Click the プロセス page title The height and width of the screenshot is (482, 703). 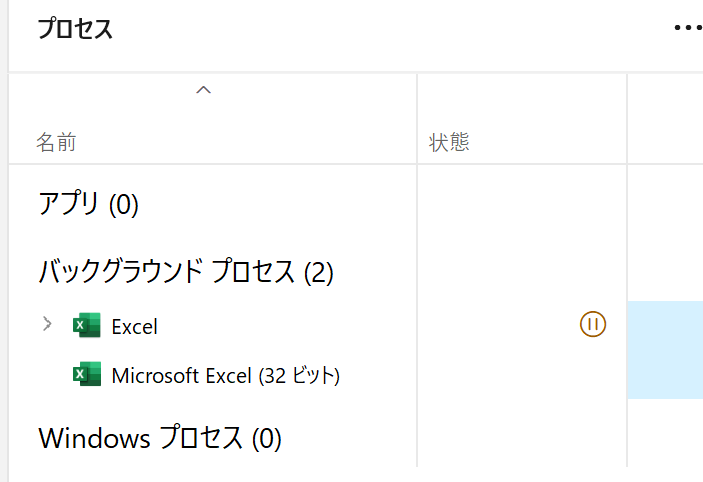point(75,29)
